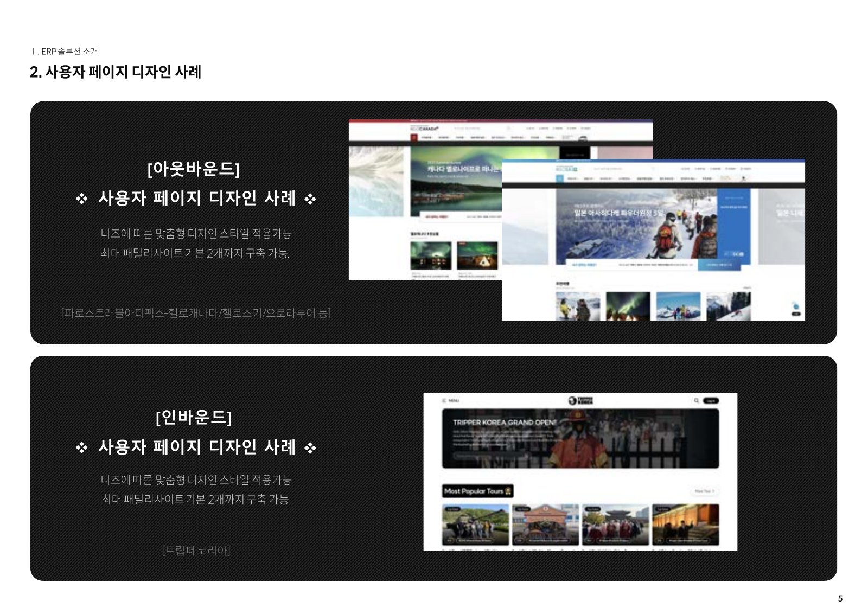Select the 'ERP 솔루션 소개' breadcrumb text
The width and height of the screenshot is (868, 614).
click(69, 52)
